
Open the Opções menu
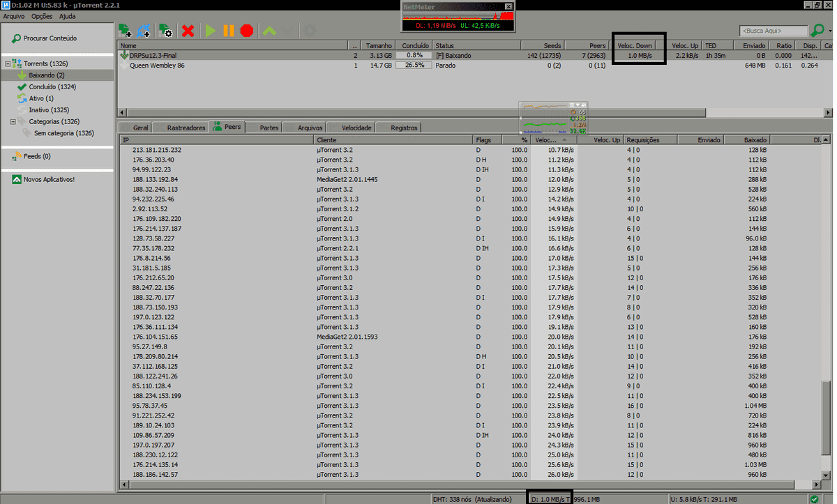click(x=42, y=16)
